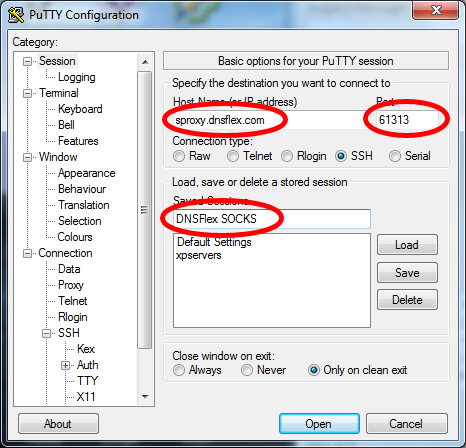Open the Logging category
The width and height of the screenshot is (466, 448).
(77, 77)
